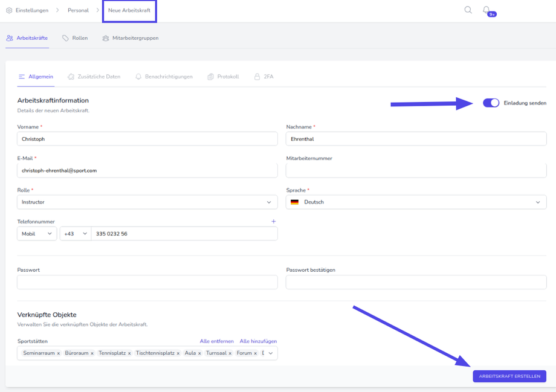Screen dimensions: 556x392
Task: Click the Alle entfernen link
Action: point(216,341)
